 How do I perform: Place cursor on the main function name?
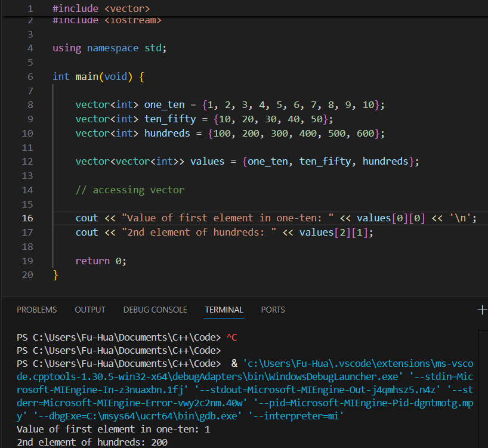tap(87, 76)
